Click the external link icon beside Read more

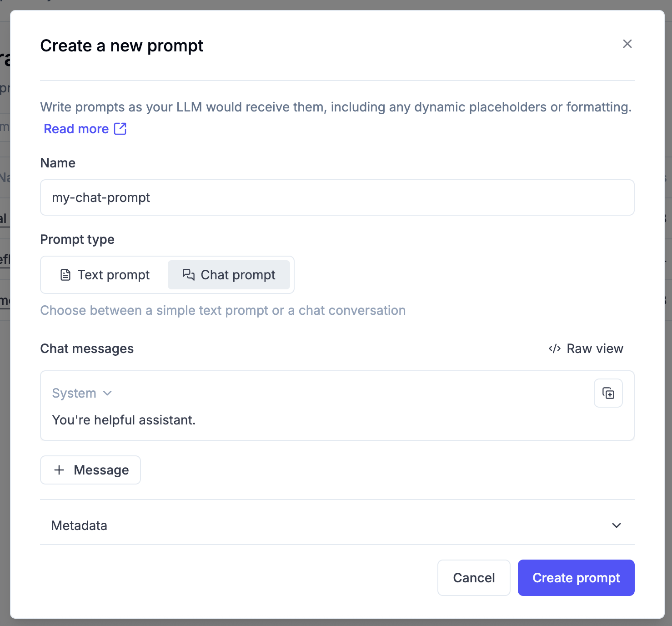[120, 129]
